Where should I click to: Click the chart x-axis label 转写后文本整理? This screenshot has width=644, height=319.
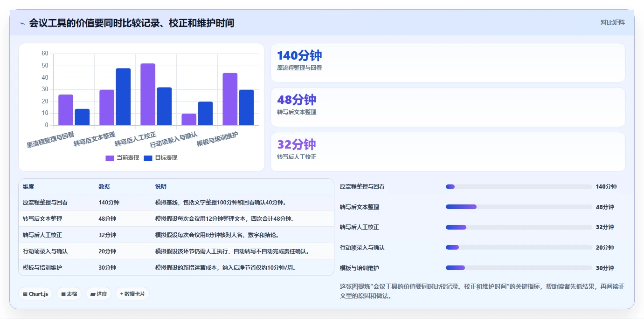click(95, 139)
